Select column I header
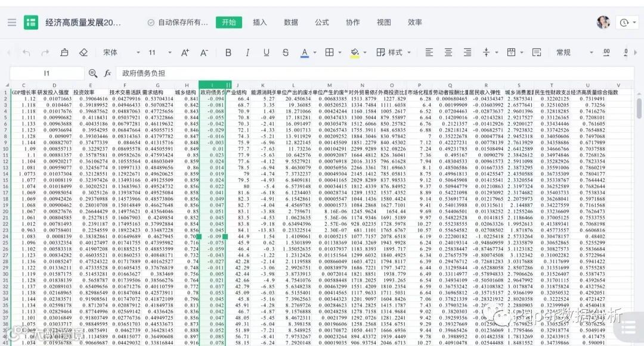The height and width of the screenshot is (346, 644). 212,85
